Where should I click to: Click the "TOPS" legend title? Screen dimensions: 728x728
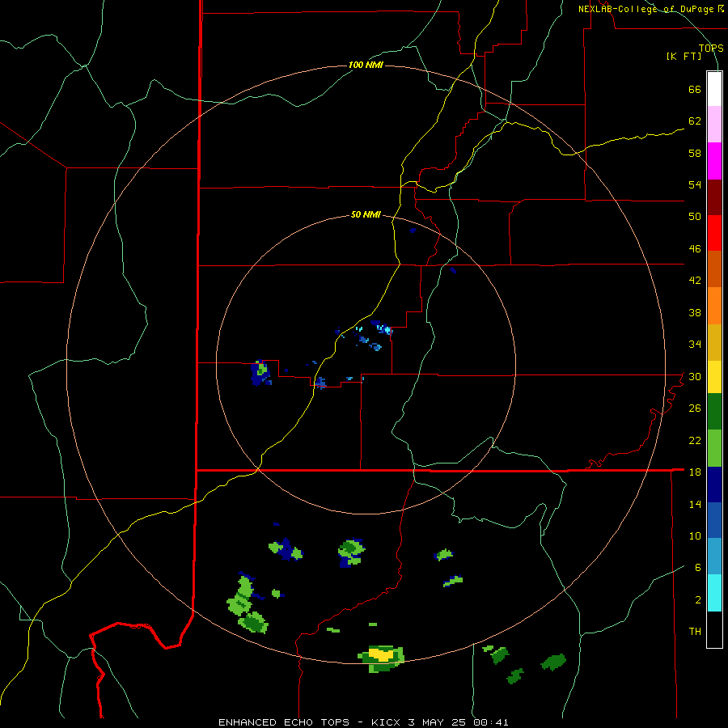coord(711,49)
